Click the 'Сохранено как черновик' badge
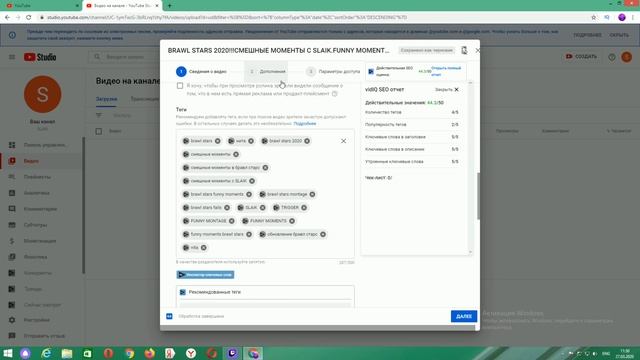The width and height of the screenshot is (640, 360). (x=427, y=50)
